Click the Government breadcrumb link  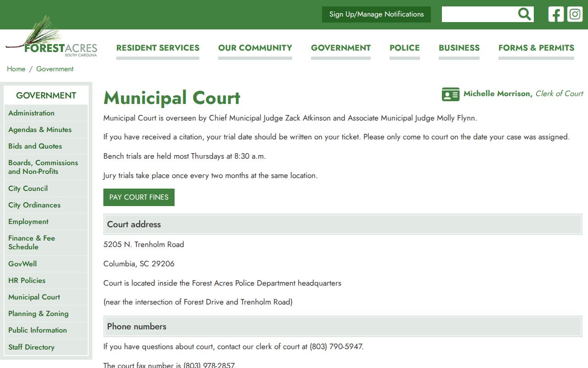tap(55, 69)
